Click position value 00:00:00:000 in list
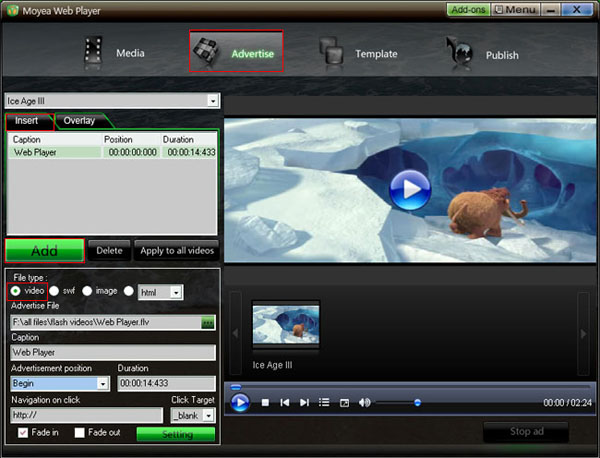Viewport: 600px width, 458px height. coord(132,152)
